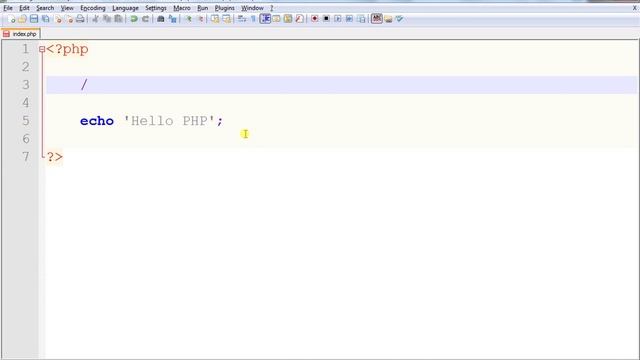This screenshot has height=360, width=640.
Task: Open the Search menu
Action: point(45,8)
